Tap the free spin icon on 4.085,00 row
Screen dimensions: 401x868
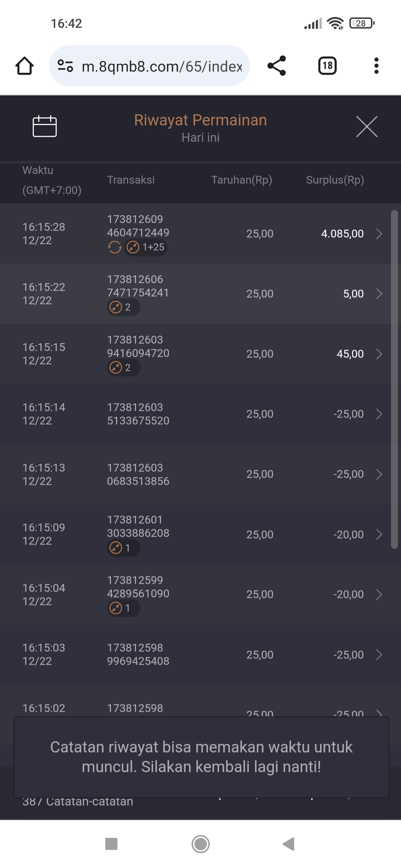pyautogui.click(x=115, y=247)
